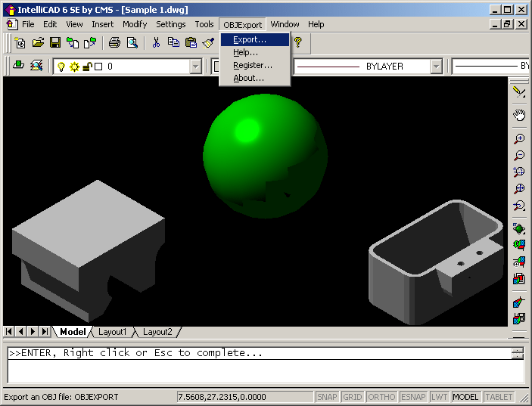Click the Paste clipboard icon
532x406 pixels.
pyautogui.click(x=191, y=42)
